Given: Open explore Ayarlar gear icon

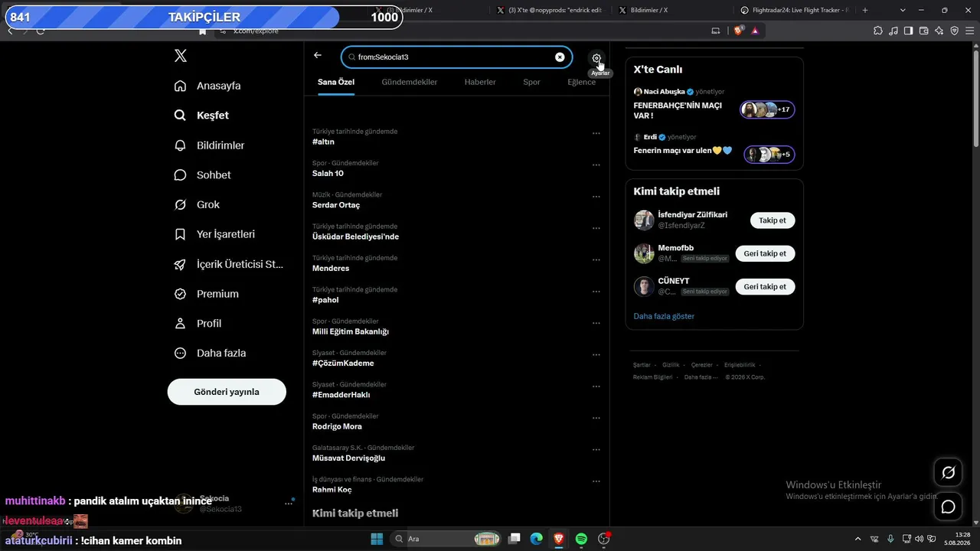Looking at the screenshot, I should [x=596, y=57].
